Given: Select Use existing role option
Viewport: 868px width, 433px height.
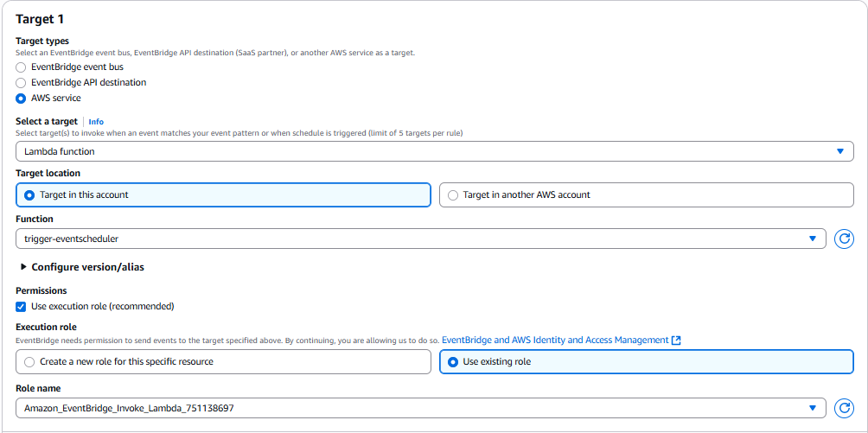Looking at the screenshot, I should (x=454, y=362).
